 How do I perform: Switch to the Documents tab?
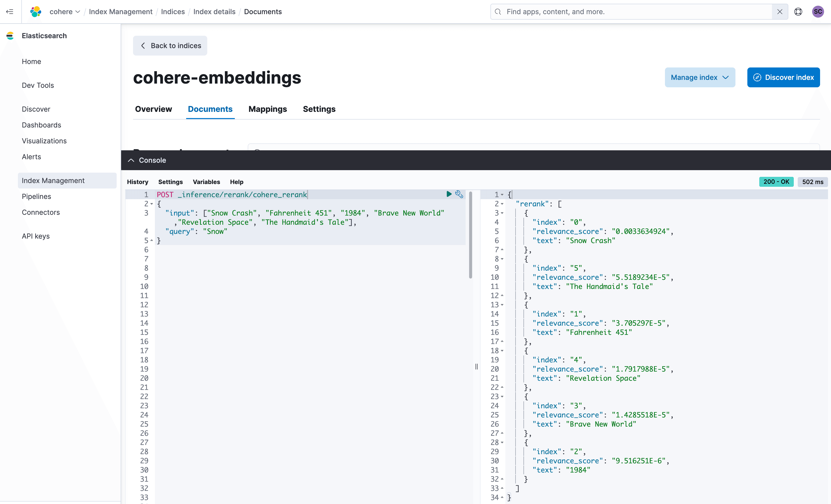pyautogui.click(x=210, y=109)
